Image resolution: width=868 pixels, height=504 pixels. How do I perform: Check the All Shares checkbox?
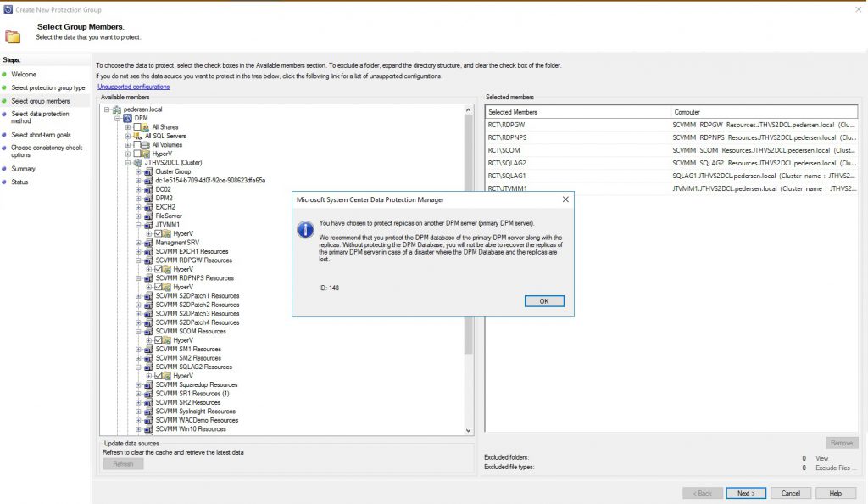point(136,127)
